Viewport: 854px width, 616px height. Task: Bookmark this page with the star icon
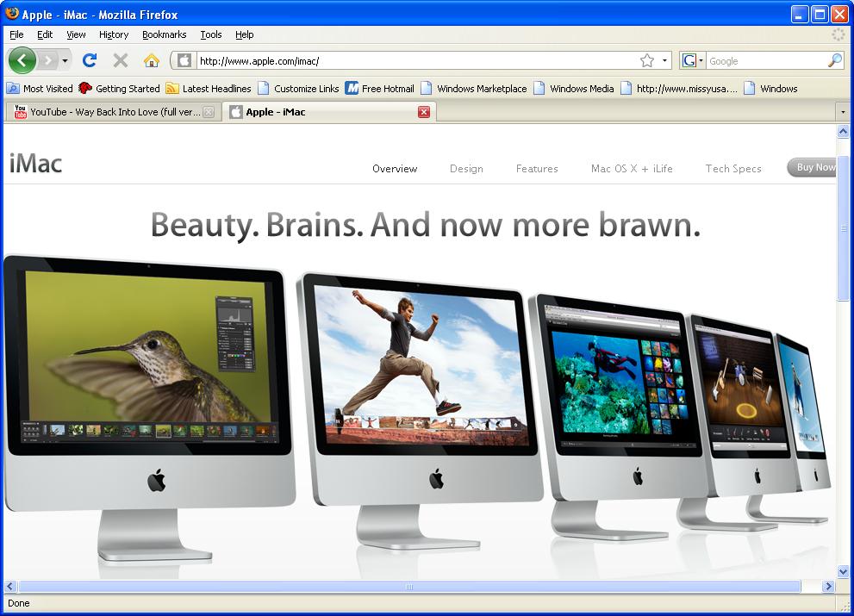(646, 60)
